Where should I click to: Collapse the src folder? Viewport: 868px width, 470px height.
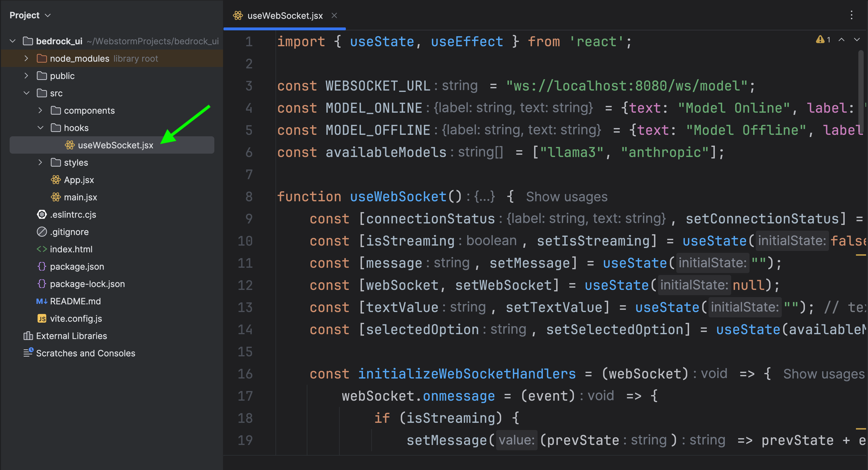pyautogui.click(x=26, y=93)
